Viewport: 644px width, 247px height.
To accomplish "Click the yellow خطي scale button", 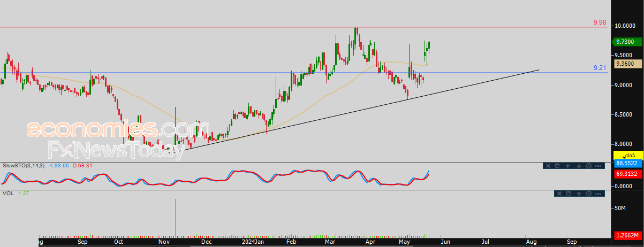I will [x=627, y=155].
